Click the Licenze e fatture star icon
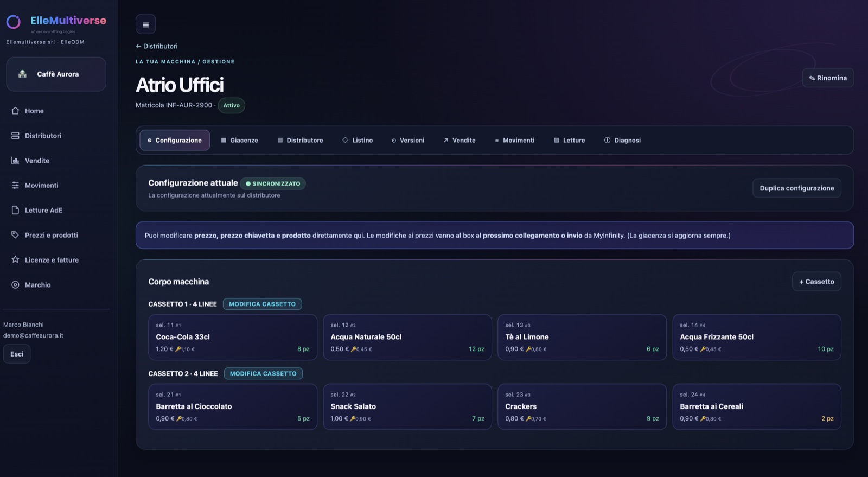This screenshot has height=477, width=868. click(x=15, y=259)
